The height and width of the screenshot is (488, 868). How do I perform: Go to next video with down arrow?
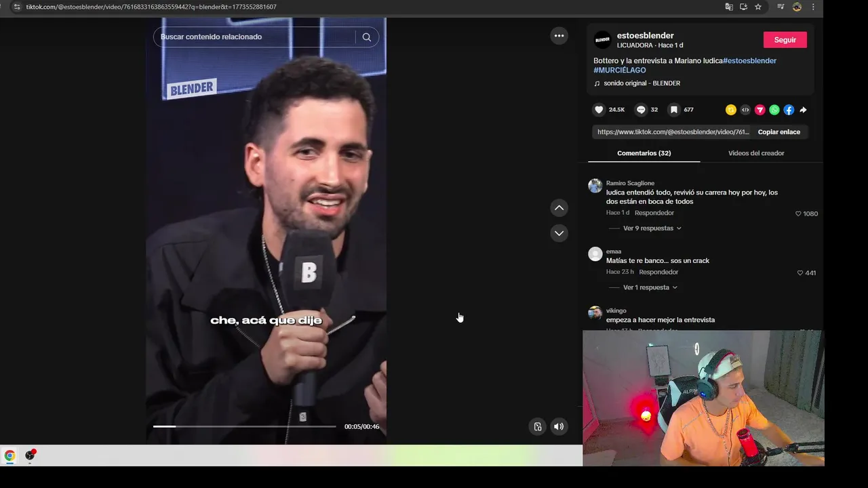tap(559, 233)
